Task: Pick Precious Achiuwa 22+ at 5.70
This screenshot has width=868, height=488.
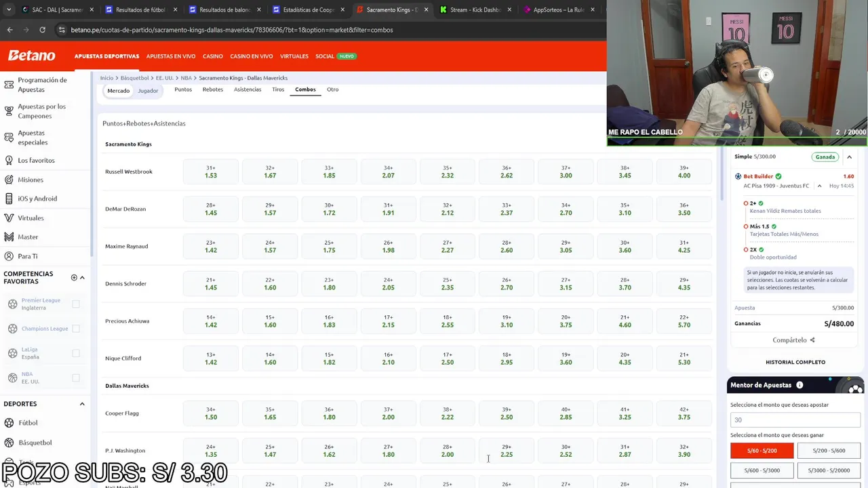Action: click(684, 321)
